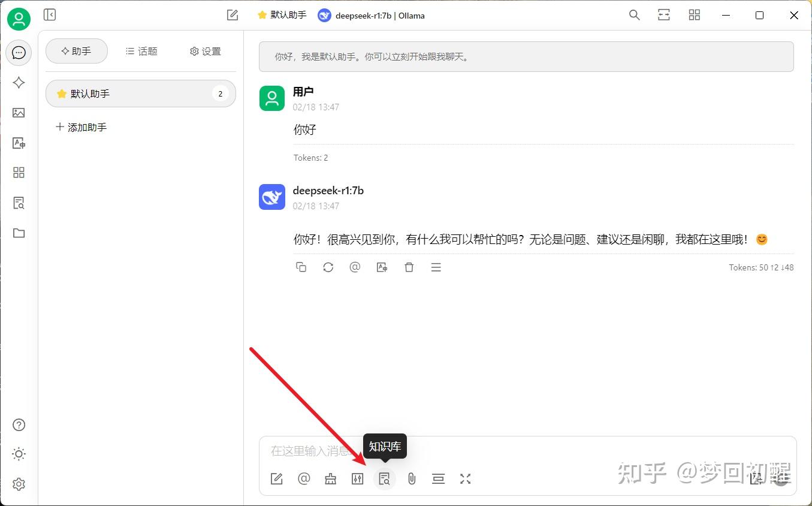Click 添加助手 to add an assistant

[81, 127]
